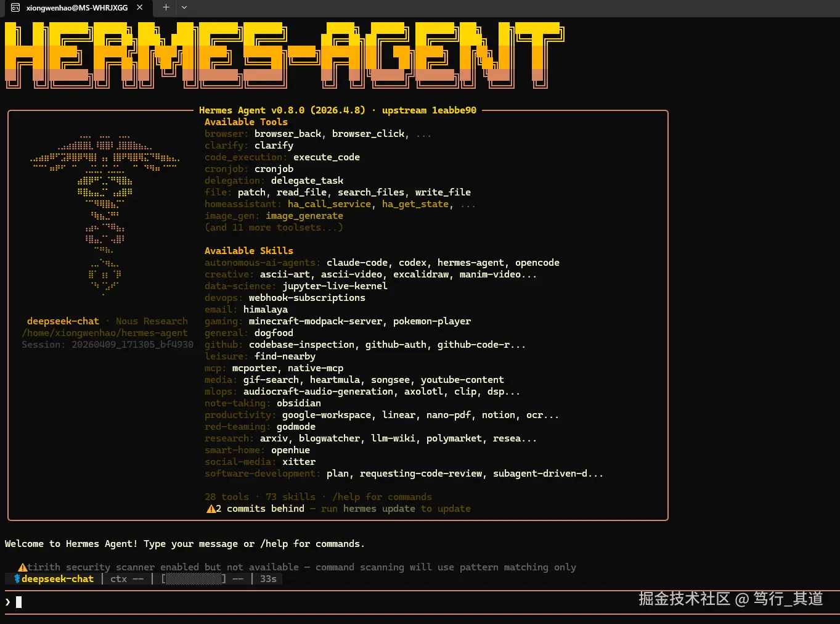Image resolution: width=840 pixels, height=624 pixels.
Task: Click 'excalidraw' in the creative skills row
Action: [x=421, y=274]
